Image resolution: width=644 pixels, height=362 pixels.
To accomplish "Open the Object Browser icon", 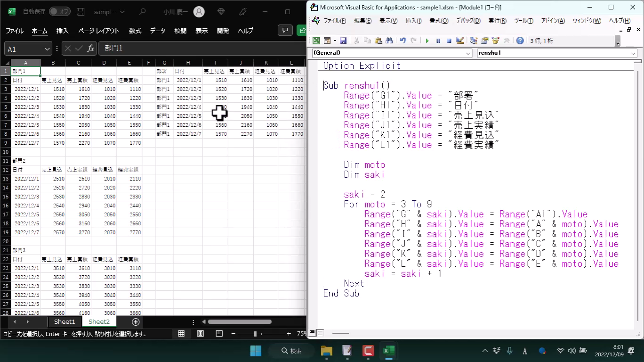I will tap(495, 41).
